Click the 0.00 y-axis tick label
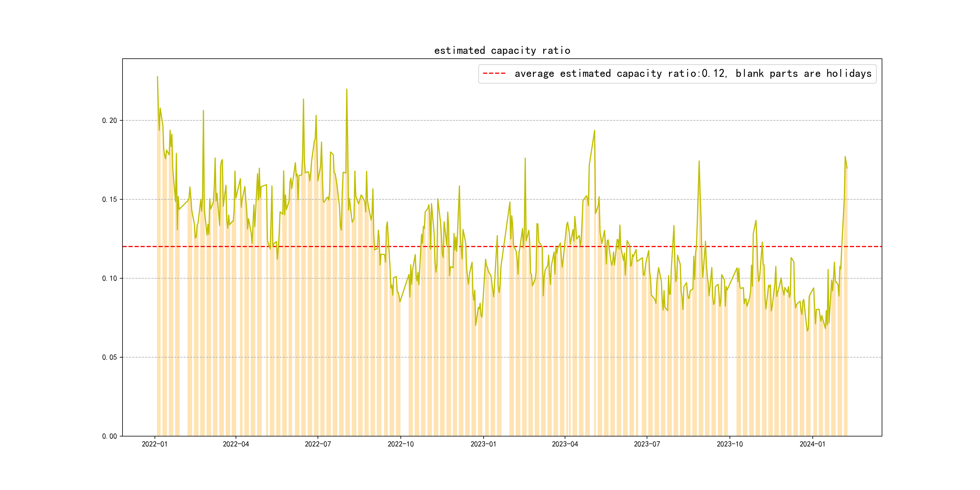Image resolution: width=980 pixels, height=490 pixels. point(109,436)
